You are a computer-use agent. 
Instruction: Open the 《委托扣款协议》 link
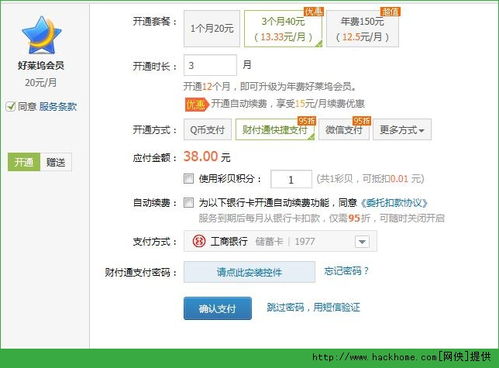[x=394, y=203]
